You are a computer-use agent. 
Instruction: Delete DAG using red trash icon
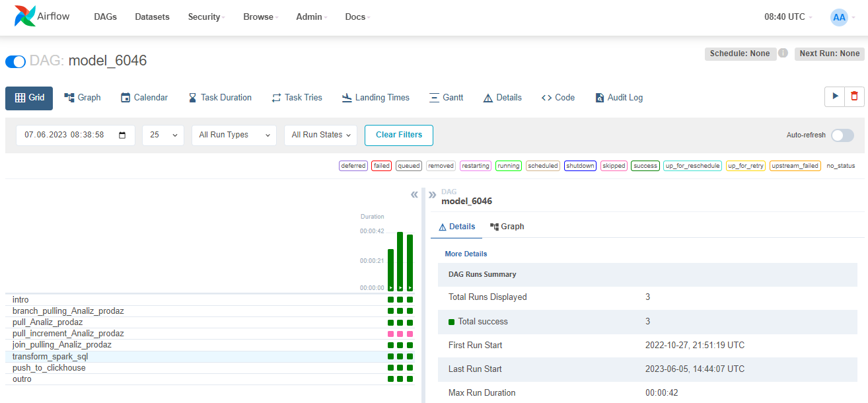pyautogui.click(x=854, y=96)
